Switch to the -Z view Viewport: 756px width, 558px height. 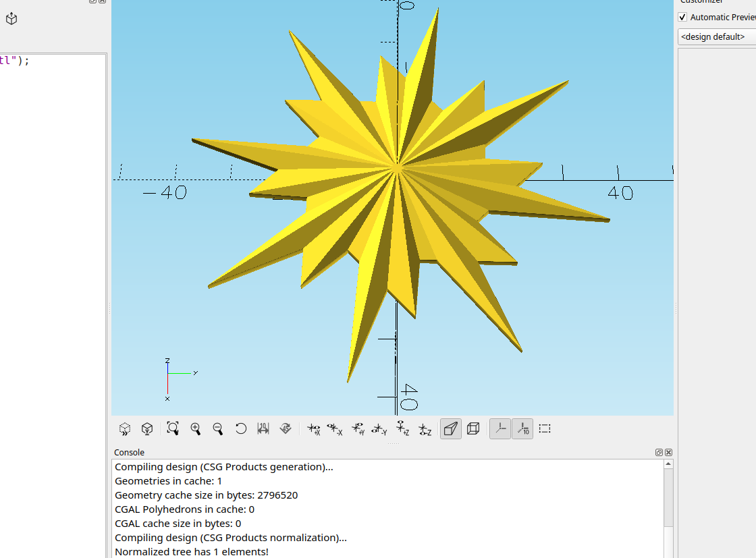pos(425,429)
